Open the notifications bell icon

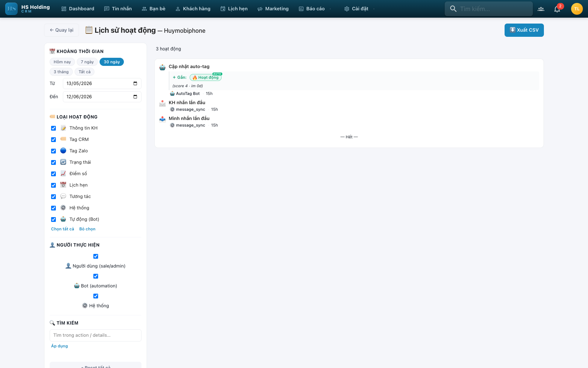tap(557, 9)
